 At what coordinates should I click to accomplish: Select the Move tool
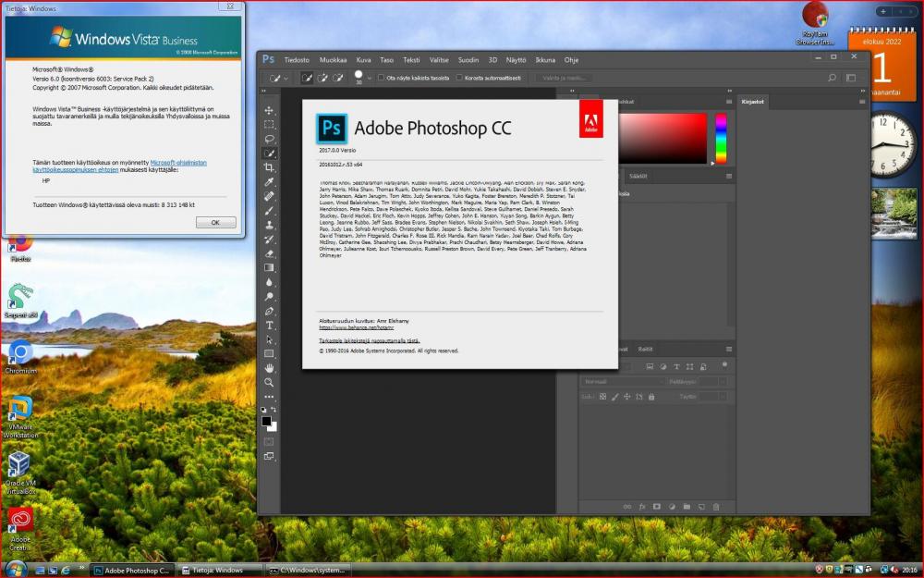click(x=270, y=110)
